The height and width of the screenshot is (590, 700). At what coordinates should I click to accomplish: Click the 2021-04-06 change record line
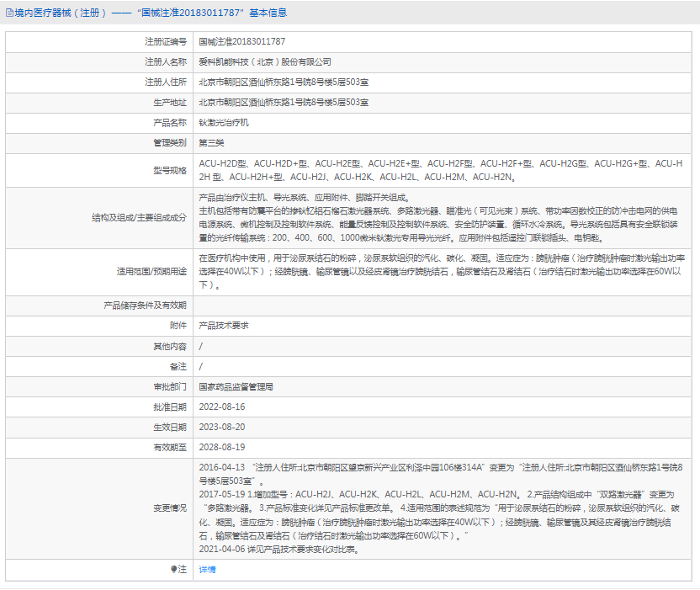click(279, 550)
